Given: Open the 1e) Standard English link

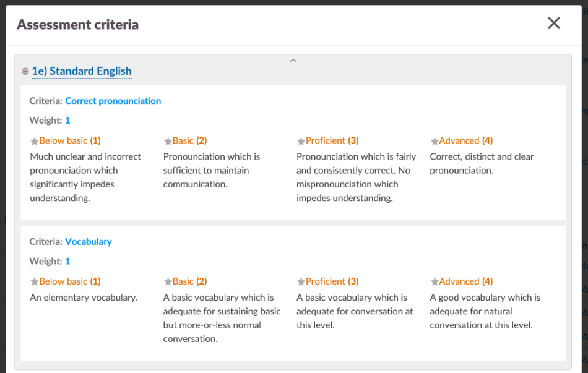Looking at the screenshot, I should pos(82,71).
